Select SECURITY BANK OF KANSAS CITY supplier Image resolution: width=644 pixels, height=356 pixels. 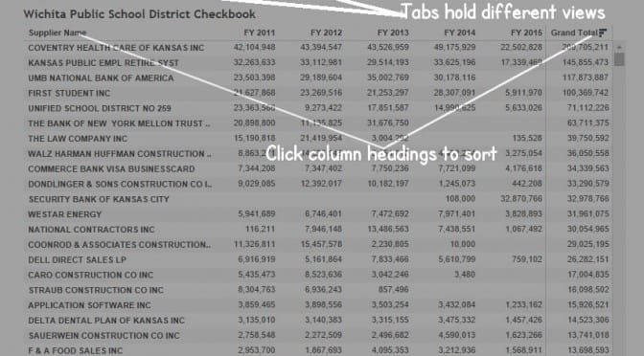[x=99, y=199]
